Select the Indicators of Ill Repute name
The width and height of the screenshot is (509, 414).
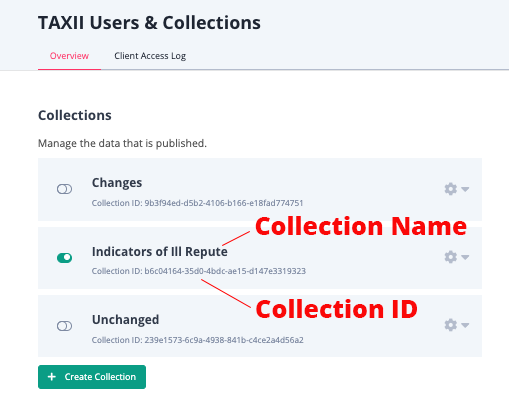point(160,251)
